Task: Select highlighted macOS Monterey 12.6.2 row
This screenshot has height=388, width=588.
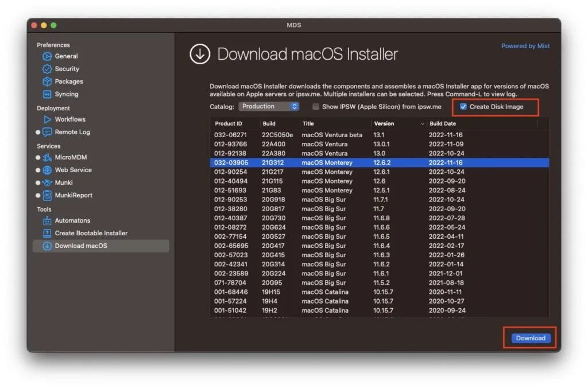Action: 379,162
